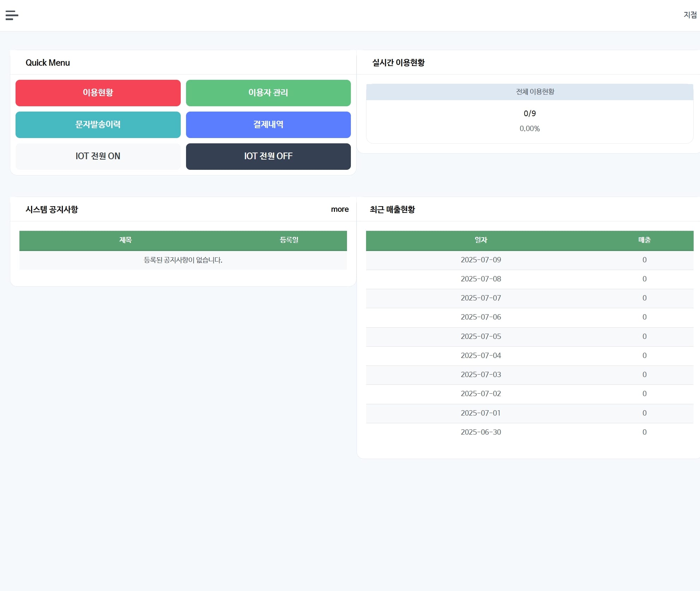Select the 2025-07-09 date cell
Image resolution: width=700 pixels, height=591 pixels.
click(481, 260)
